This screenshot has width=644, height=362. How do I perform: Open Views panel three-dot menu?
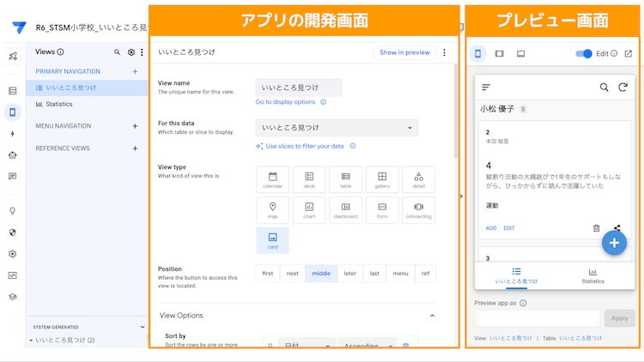pyautogui.click(x=142, y=52)
